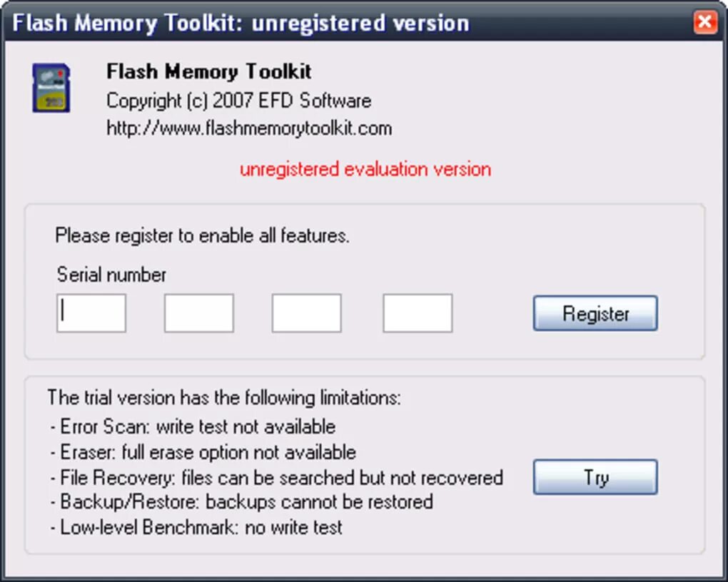Focus the first serial number field
This screenshot has width=728, height=582.
pyautogui.click(x=91, y=313)
